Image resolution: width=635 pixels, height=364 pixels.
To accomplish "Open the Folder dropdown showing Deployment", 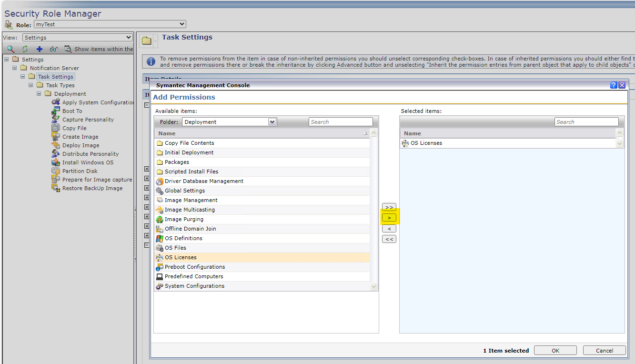I will [x=229, y=122].
